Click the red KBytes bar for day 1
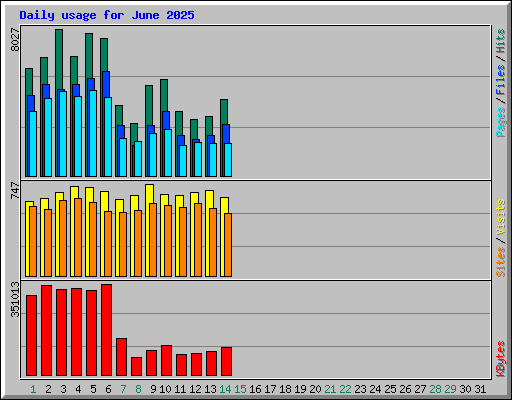This screenshot has height=400, width=512. [x=31, y=335]
